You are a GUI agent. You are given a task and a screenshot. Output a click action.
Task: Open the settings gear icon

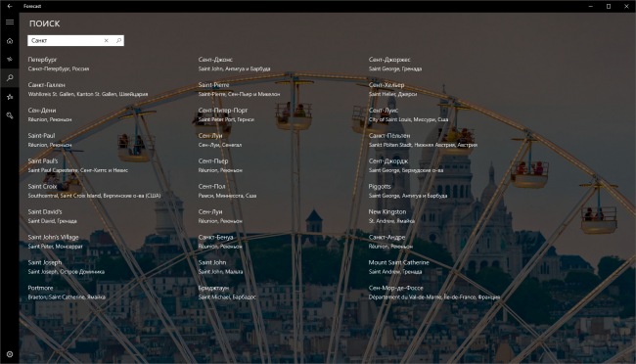point(10,354)
